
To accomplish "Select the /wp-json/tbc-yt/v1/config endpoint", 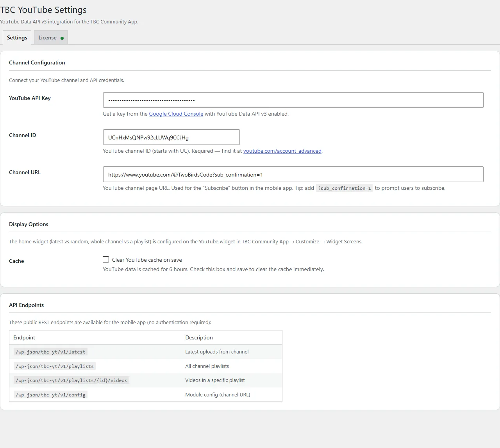I will pos(50,395).
